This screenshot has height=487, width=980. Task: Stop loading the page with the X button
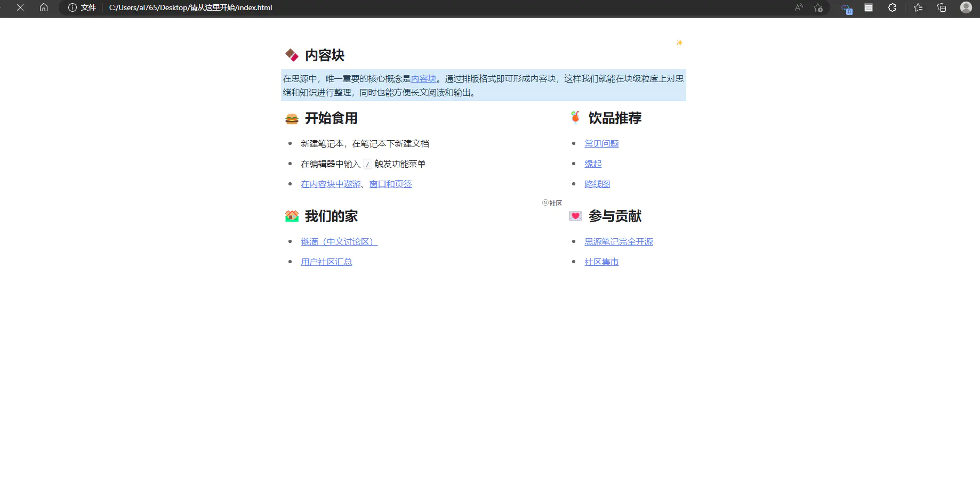tap(20, 7)
